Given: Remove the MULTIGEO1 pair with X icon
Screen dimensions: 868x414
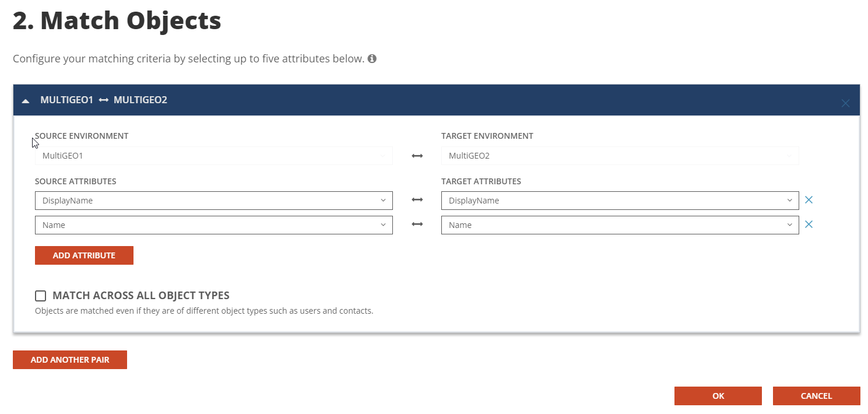Looking at the screenshot, I should [x=845, y=103].
